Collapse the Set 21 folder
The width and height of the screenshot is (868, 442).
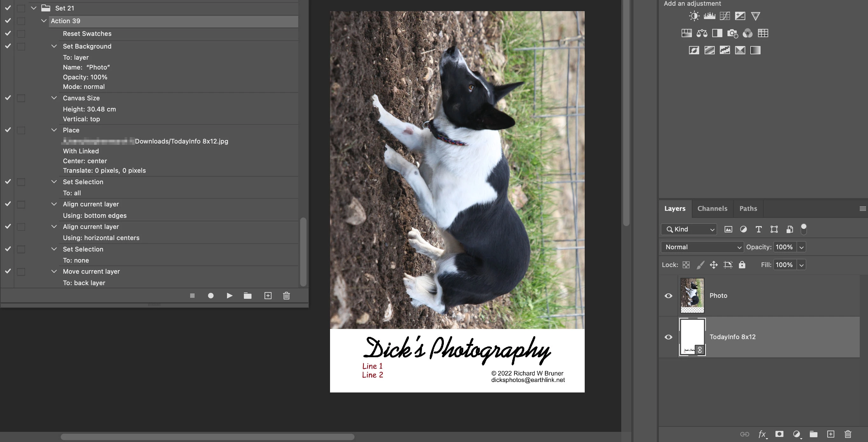(34, 8)
